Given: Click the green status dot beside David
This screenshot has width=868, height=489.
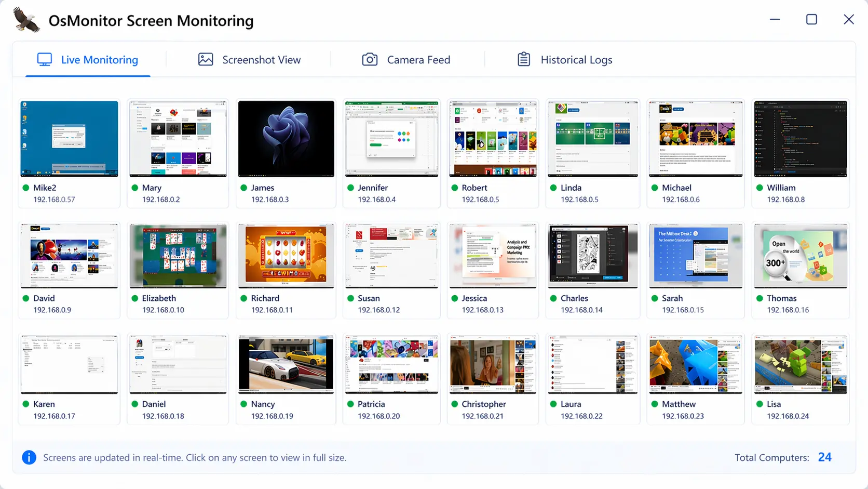Looking at the screenshot, I should point(26,298).
